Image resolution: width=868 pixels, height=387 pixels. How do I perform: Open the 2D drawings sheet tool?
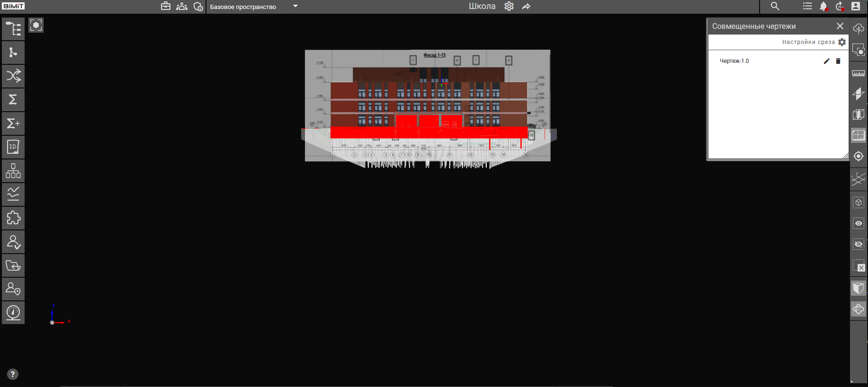point(13,147)
